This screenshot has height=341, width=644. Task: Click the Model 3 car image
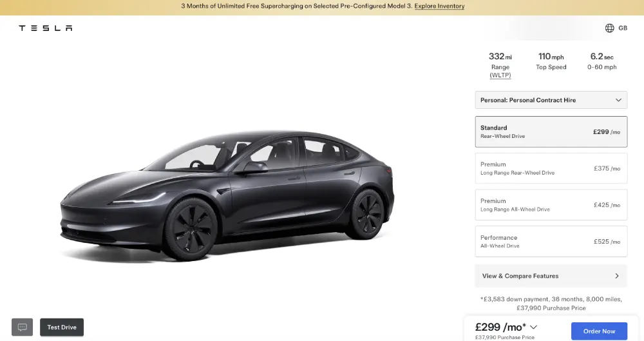[227, 196]
